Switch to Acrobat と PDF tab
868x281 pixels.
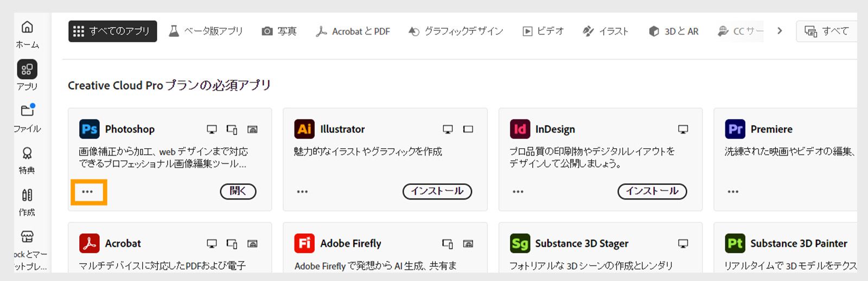pyautogui.click(x=353, y=31)
